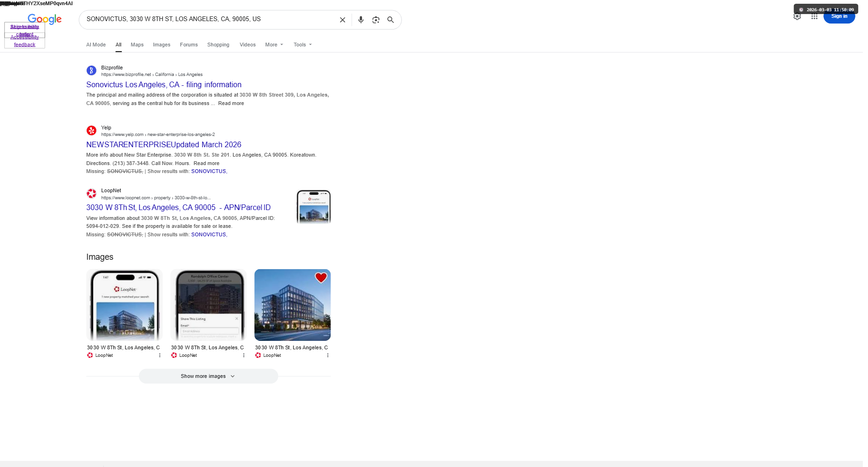Open search by image camera icon
Screen dimensions: 868x467
(376, 20)
